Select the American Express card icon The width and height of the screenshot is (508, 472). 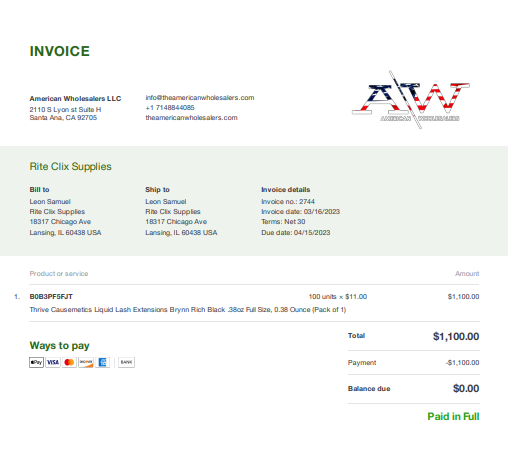pos(102,362)
